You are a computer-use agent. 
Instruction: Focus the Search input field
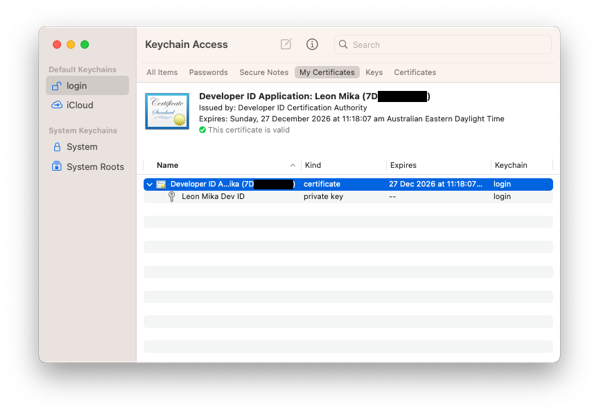[443, 45]
